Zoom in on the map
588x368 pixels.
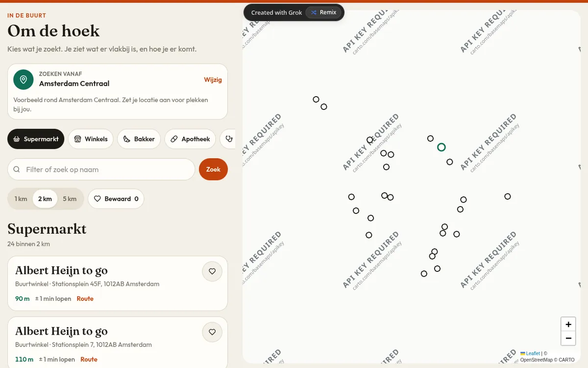568,324
